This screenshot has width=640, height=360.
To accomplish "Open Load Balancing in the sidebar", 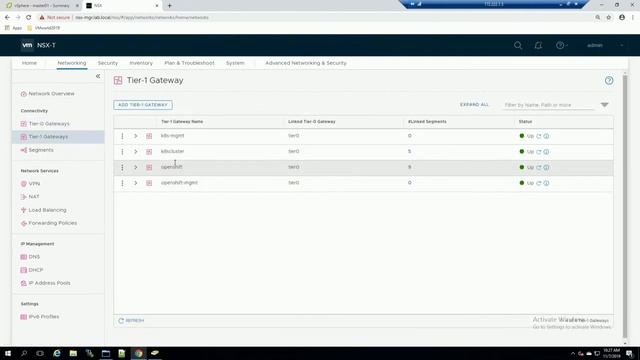I will click(x=44, y=210).
